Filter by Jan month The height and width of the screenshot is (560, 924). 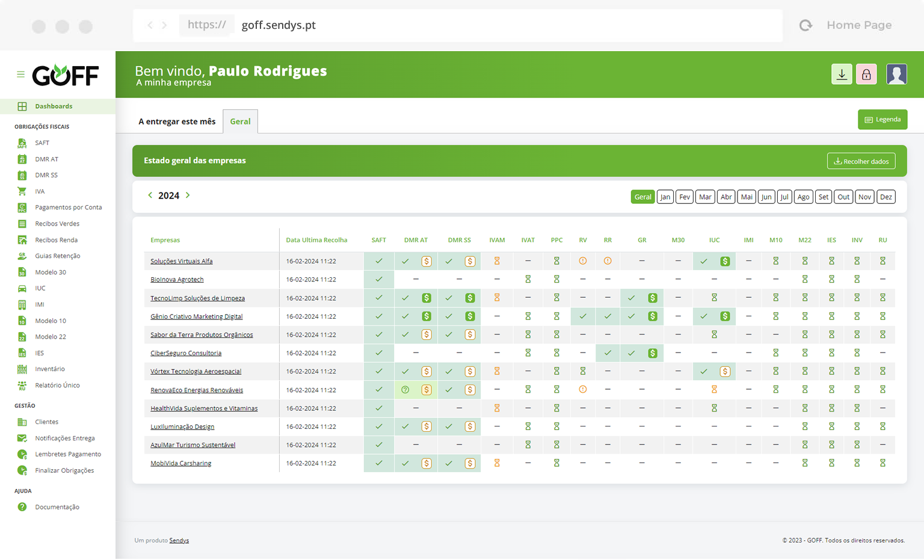[665, 197]
